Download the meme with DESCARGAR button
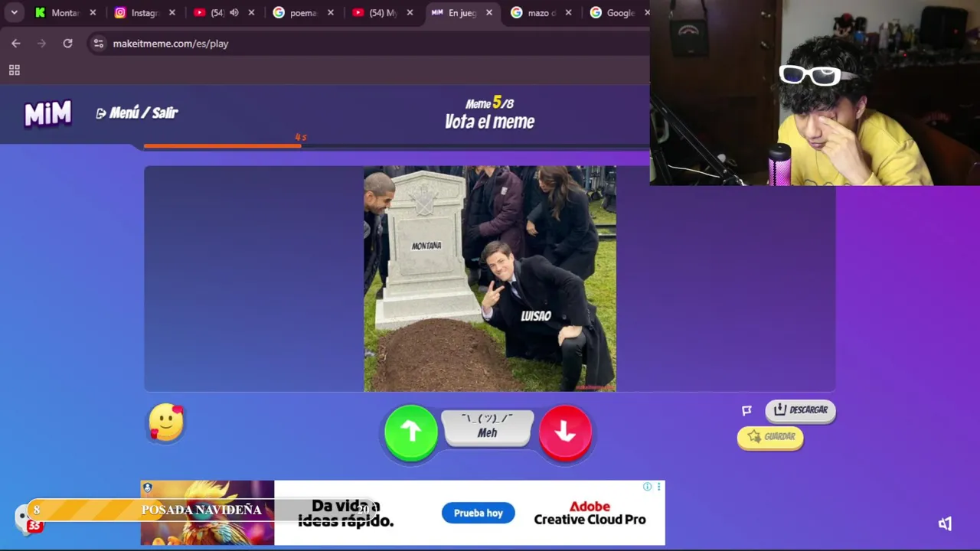The image size is (980, 551). pos(800,410)
